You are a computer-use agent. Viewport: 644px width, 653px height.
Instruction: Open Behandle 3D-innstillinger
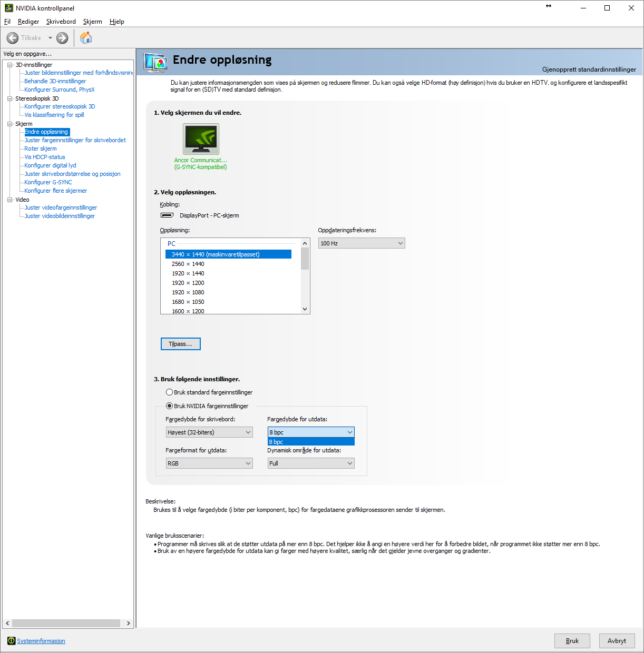(55, 81)
